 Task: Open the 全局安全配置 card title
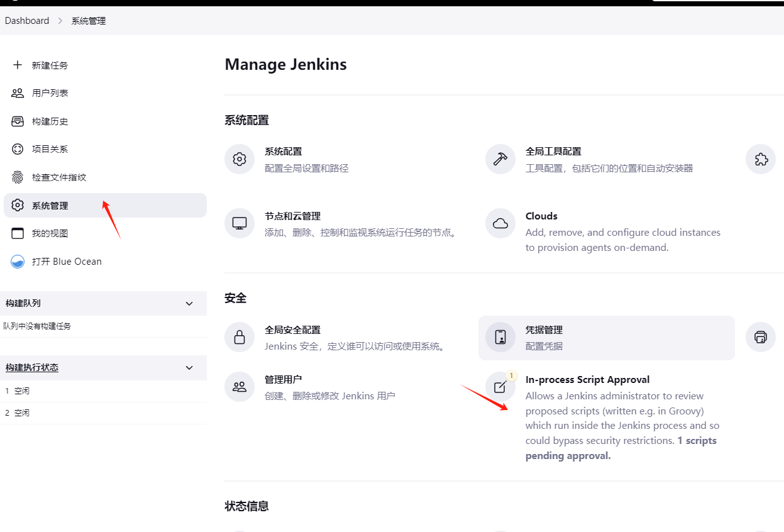point(292,330)
